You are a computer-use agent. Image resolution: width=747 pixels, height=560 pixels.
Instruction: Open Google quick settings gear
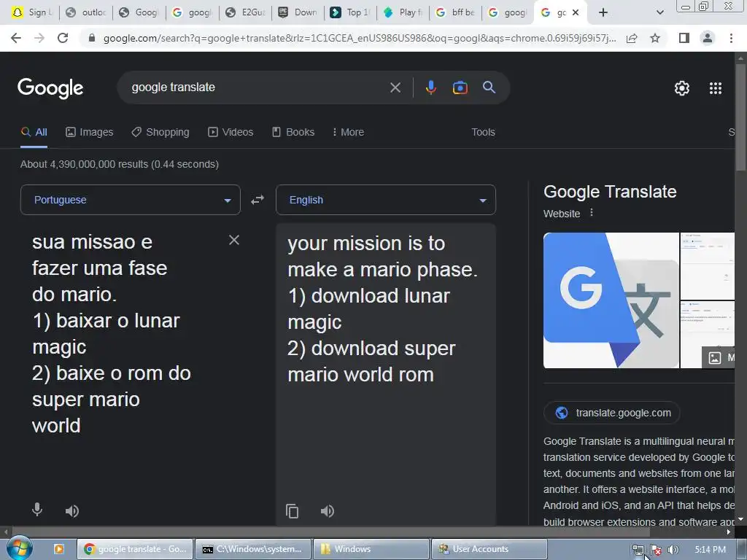tap(682, 88)
